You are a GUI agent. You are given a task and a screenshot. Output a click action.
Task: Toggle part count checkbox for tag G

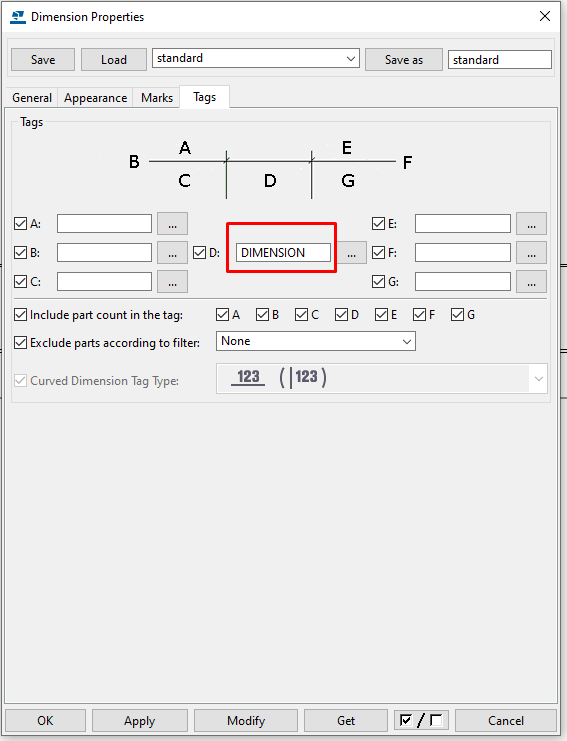click(x=457, y=315)
